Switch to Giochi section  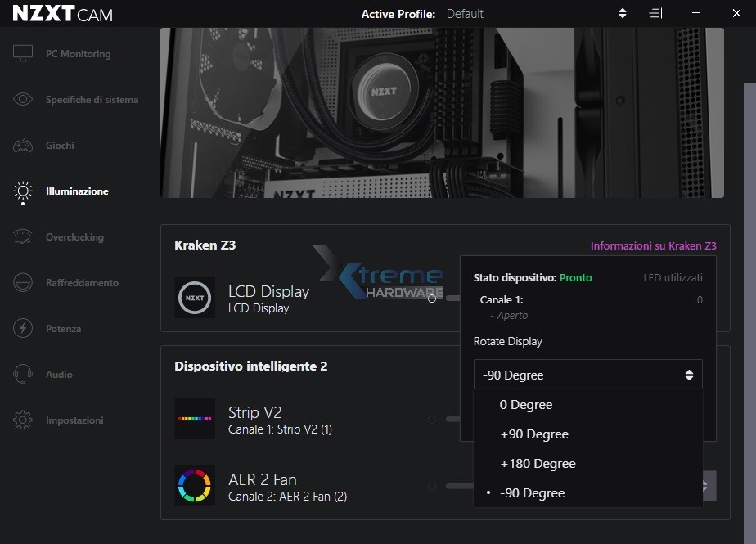click(60, 146)
